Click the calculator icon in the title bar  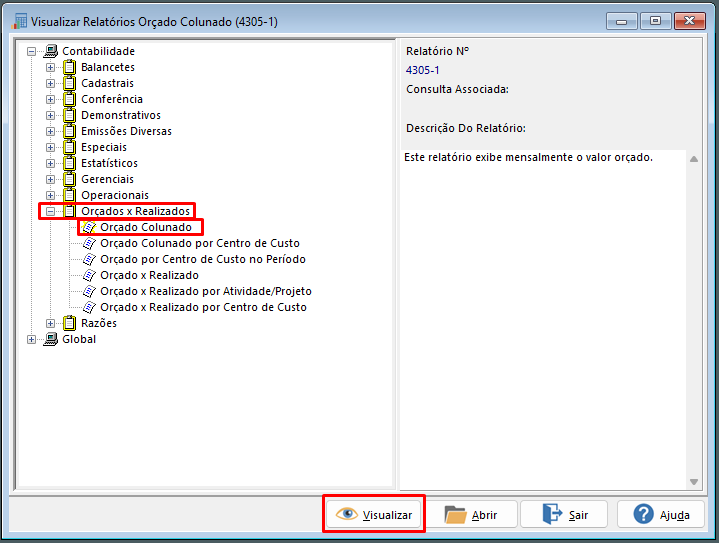pos(19,22)
